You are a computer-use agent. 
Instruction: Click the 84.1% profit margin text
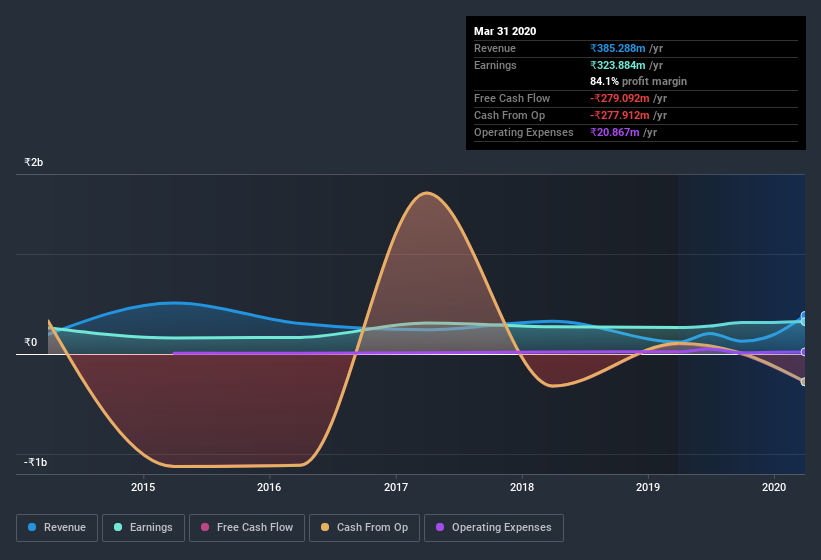point(638,81)
